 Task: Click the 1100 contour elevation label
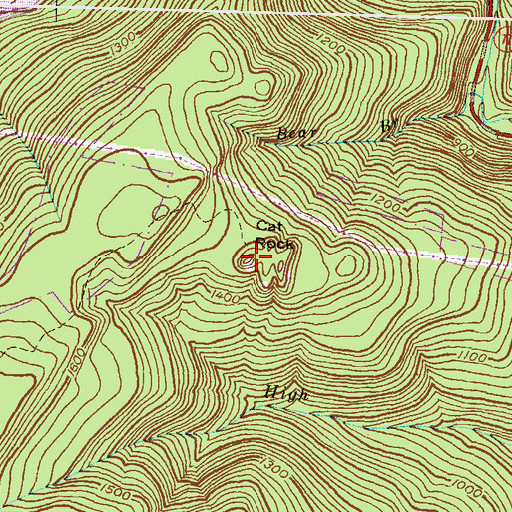pos(472,357)
